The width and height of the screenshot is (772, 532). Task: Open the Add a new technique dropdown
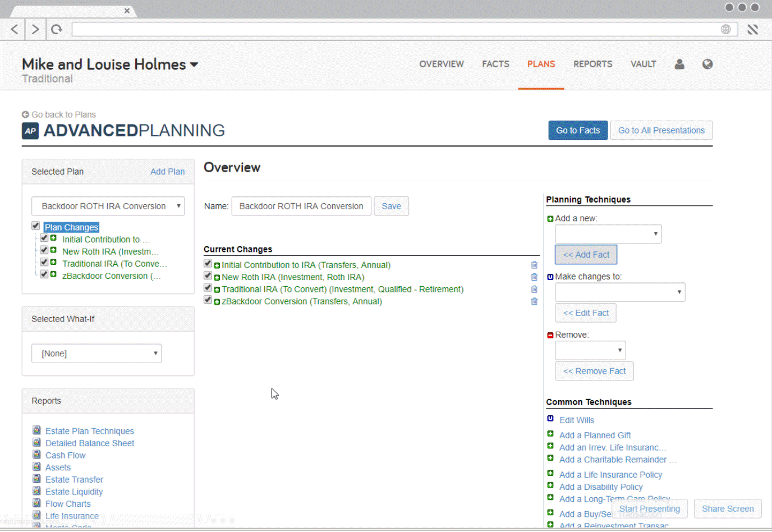608,234
